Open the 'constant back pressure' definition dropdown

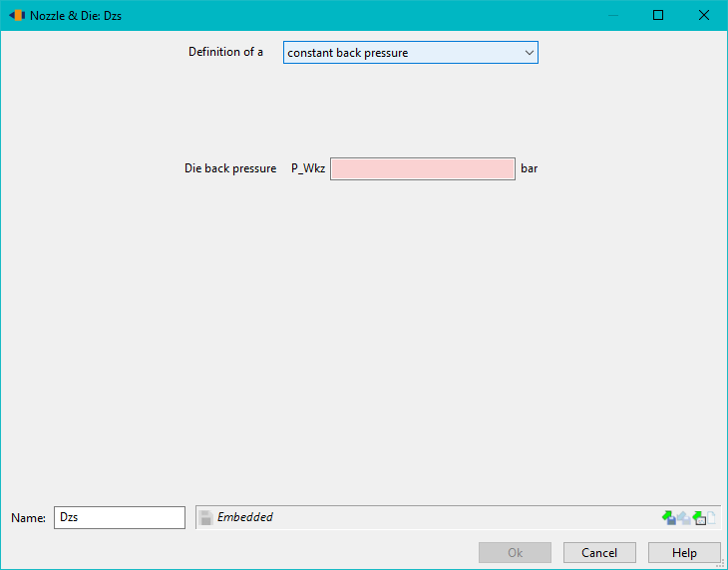click(411, 53)
